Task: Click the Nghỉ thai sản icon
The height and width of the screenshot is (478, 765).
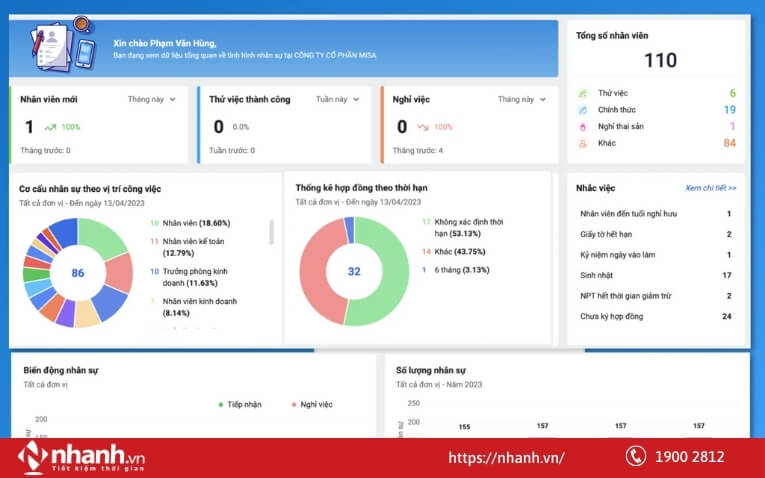Action: [583, 127]
